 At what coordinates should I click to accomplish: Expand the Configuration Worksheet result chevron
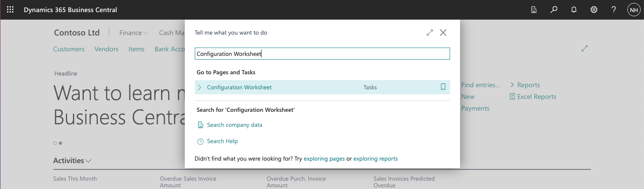coord(199,87)
